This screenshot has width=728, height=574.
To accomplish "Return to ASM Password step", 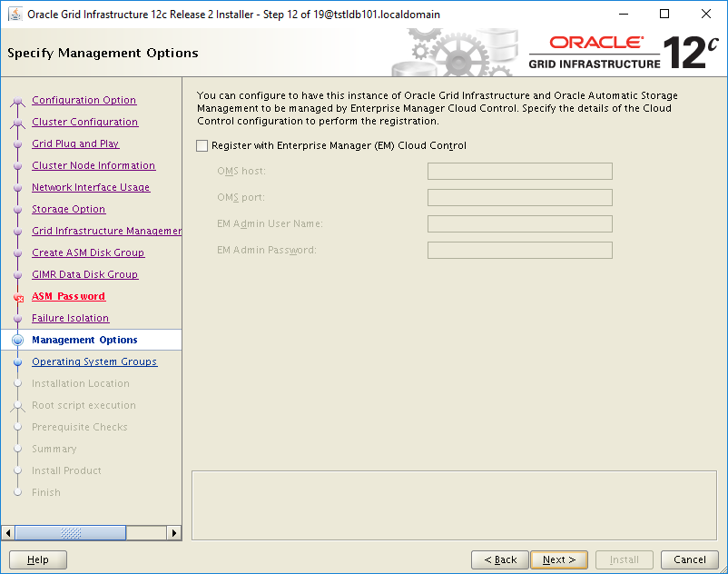I will (69, 296).
